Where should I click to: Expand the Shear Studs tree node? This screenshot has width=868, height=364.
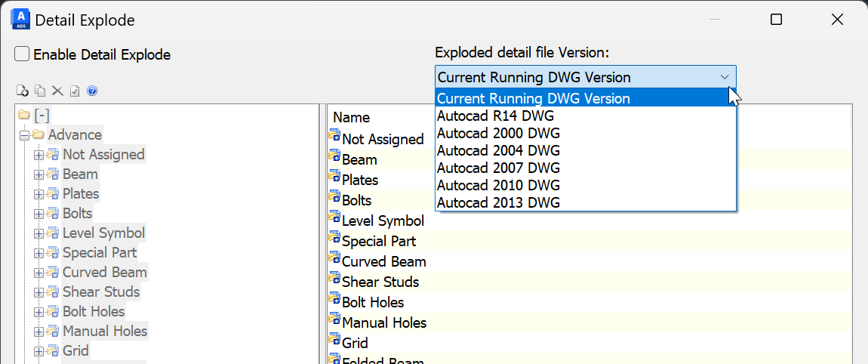coord(38,292)
